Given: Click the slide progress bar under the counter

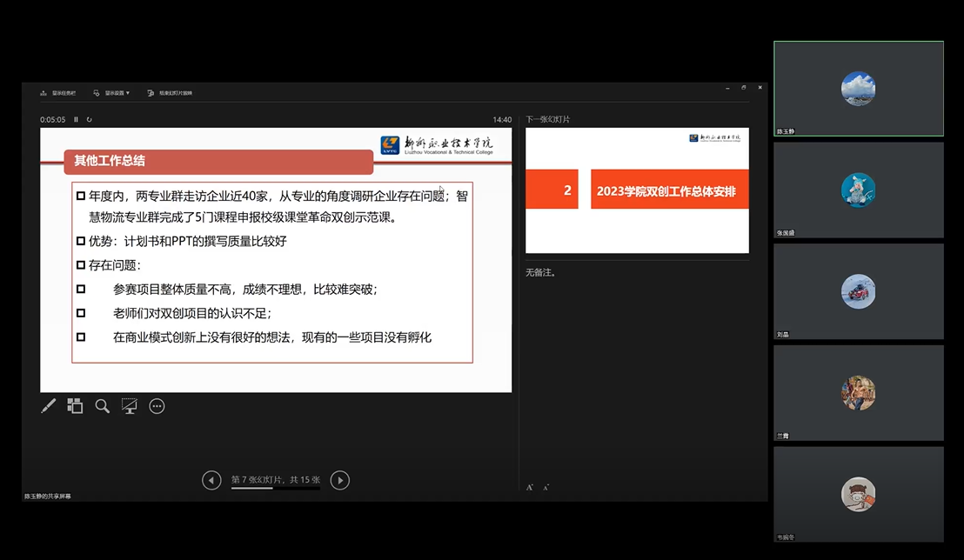Looking at the screenshot, I should point(275,489).
